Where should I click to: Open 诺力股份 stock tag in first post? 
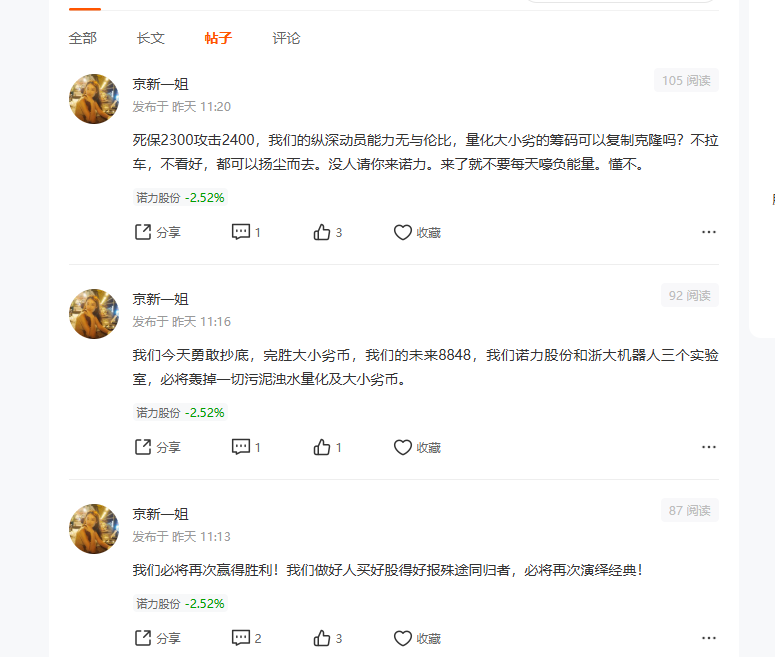pyautogui.click(x=180, y=198)
